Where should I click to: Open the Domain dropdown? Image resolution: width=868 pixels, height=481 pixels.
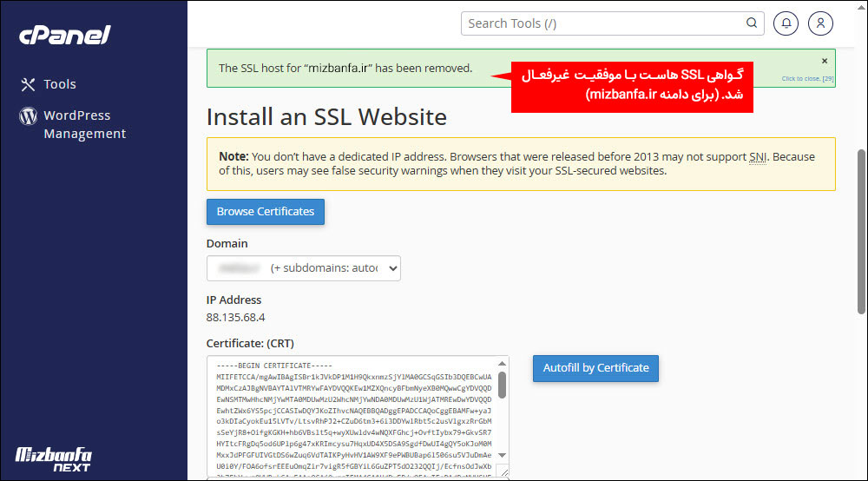click(x=303, y=268)
